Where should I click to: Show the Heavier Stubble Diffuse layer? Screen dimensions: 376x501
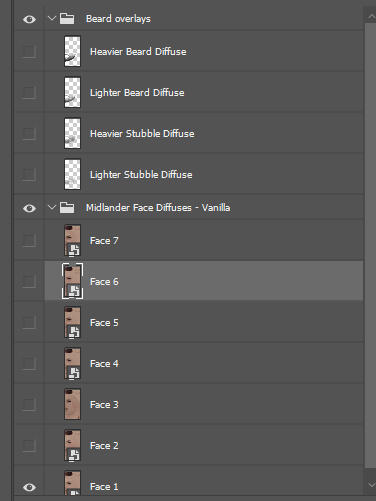[x=29, y=133]
